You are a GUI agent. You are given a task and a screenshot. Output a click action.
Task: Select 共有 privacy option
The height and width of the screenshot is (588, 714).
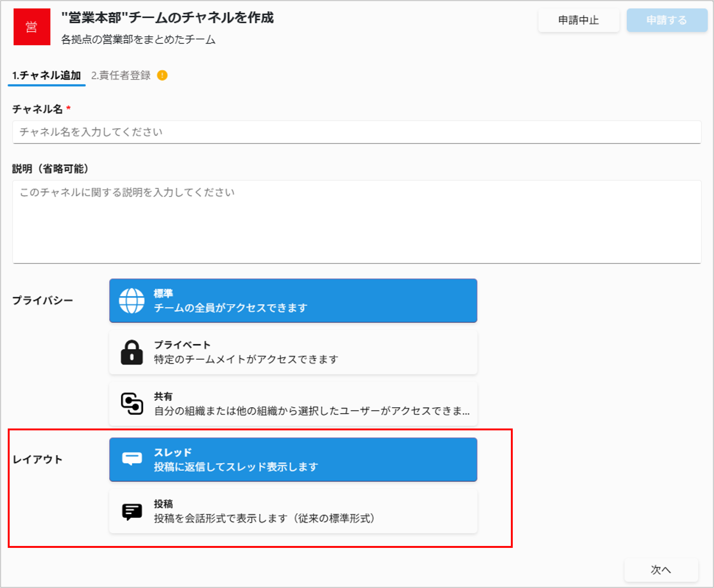(x=293, y=404)
